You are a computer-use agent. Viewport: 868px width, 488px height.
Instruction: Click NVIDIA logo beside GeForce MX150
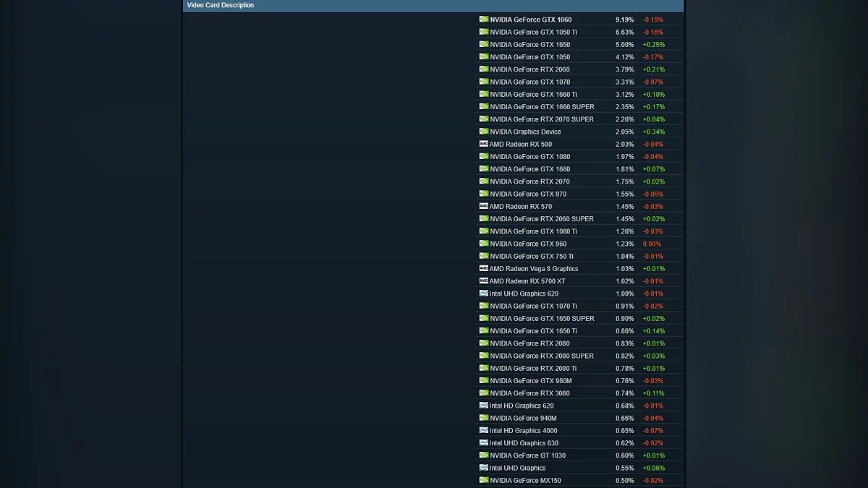point(484,480)
